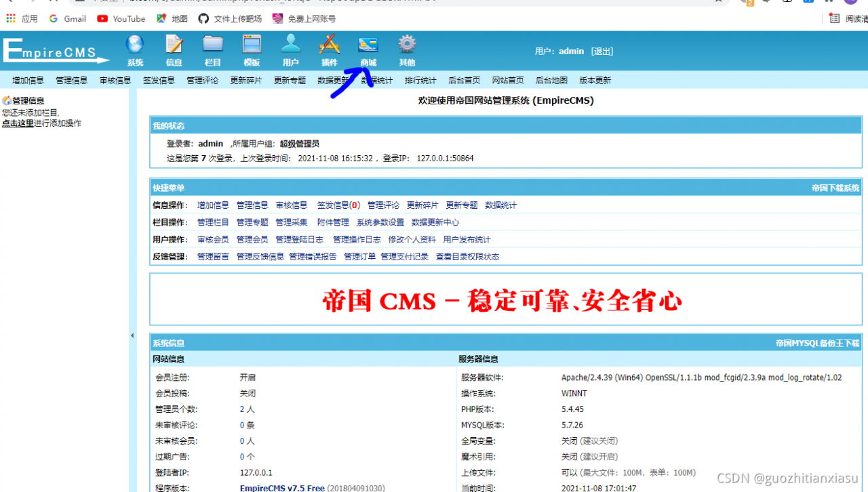
Task: Select 管理信息 in the submenu bar
Action: [71, 80]
